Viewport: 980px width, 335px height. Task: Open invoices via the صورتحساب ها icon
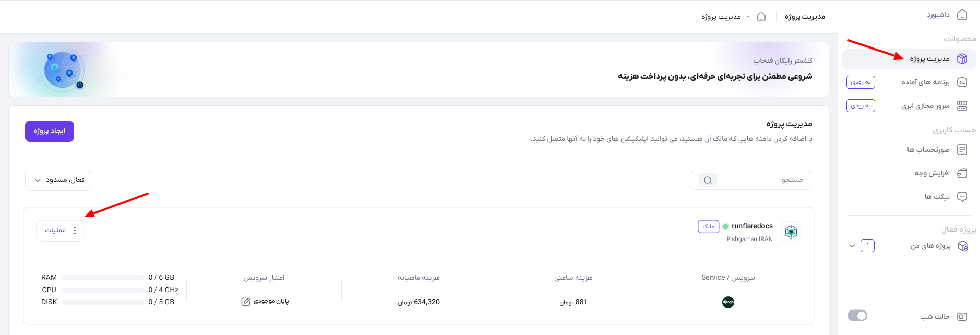[x=962, y=150]
